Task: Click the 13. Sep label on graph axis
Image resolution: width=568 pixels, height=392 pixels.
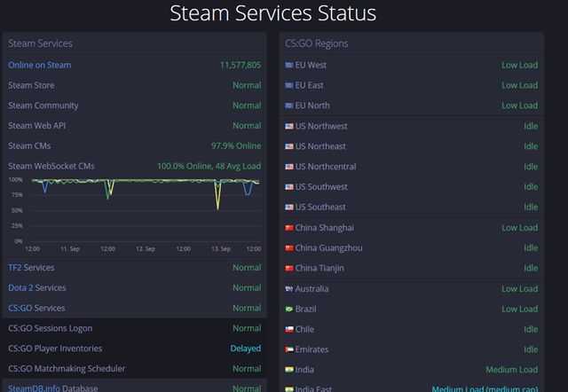Action: (221, 249)
